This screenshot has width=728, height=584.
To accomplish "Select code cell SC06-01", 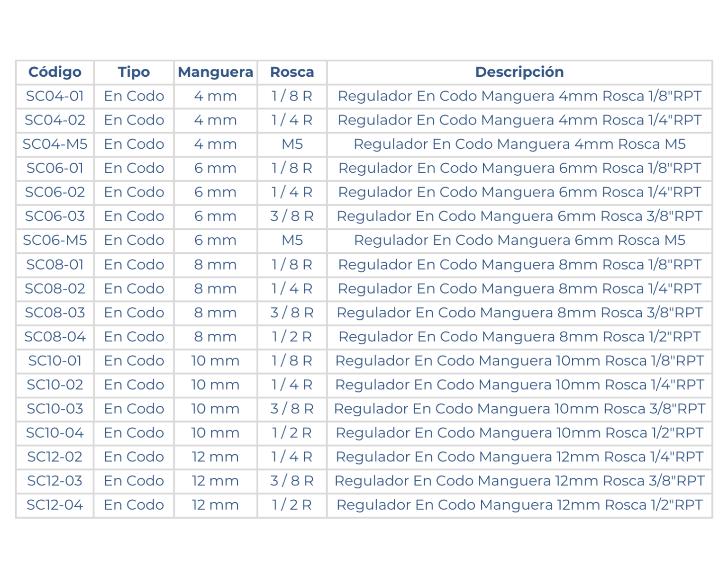I will [55, 168].
